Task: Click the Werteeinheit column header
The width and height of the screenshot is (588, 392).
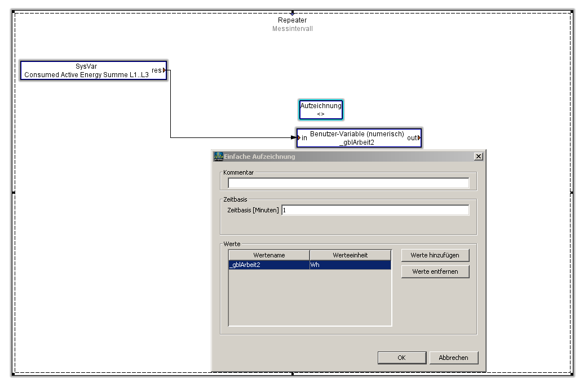Action: pyautogui.click(x=350, y=255)
